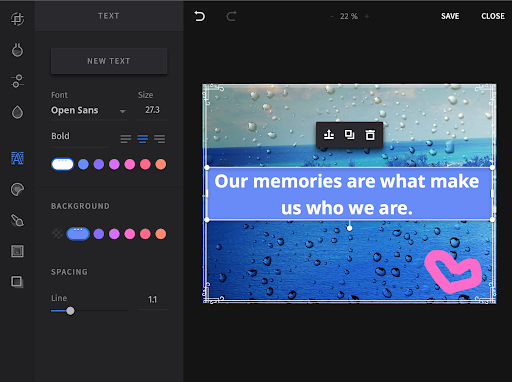Select transparent background swatch
Viewport: 512px width, 382px height.
pos(57,234)
